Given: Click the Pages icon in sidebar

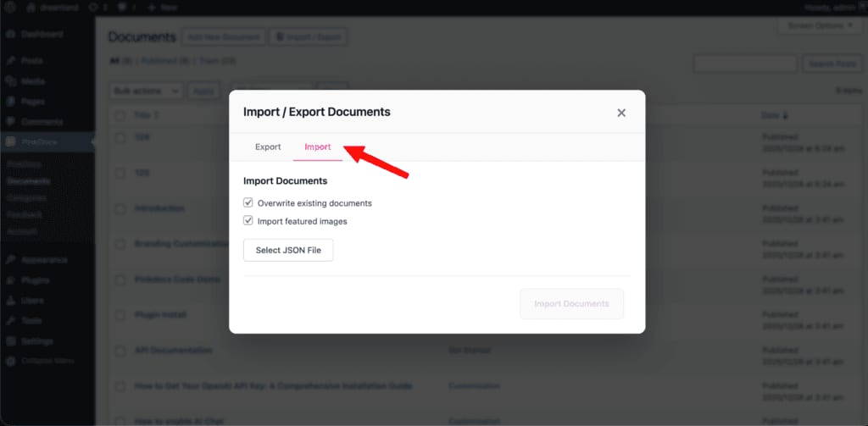Looking at the screenshot, I should (10, 102).
